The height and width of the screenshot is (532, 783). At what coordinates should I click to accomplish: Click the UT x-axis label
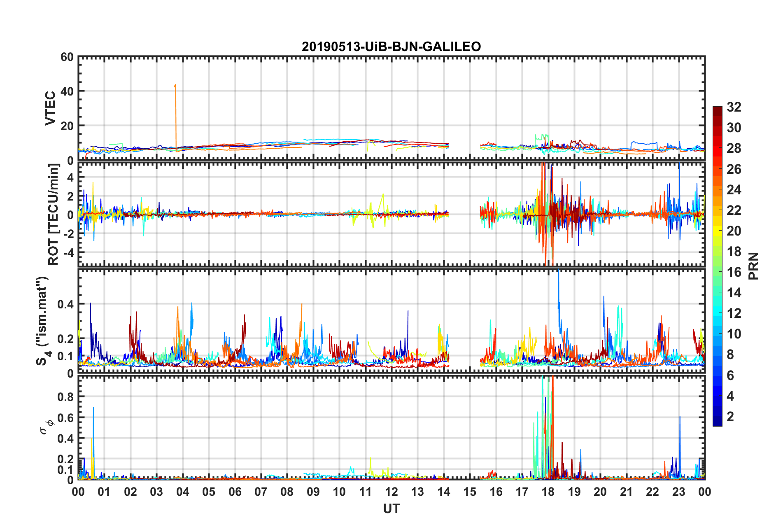391,509
